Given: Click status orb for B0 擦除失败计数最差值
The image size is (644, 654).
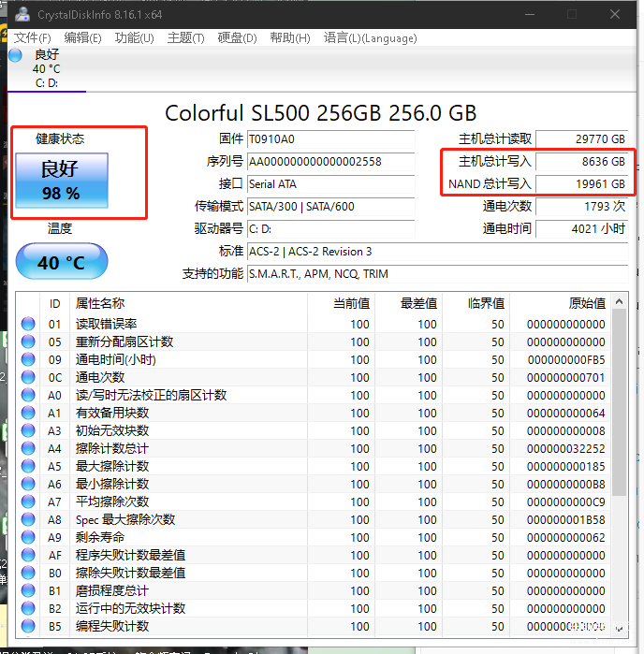Looking at the screenshot, I should [x=28, y=573].
